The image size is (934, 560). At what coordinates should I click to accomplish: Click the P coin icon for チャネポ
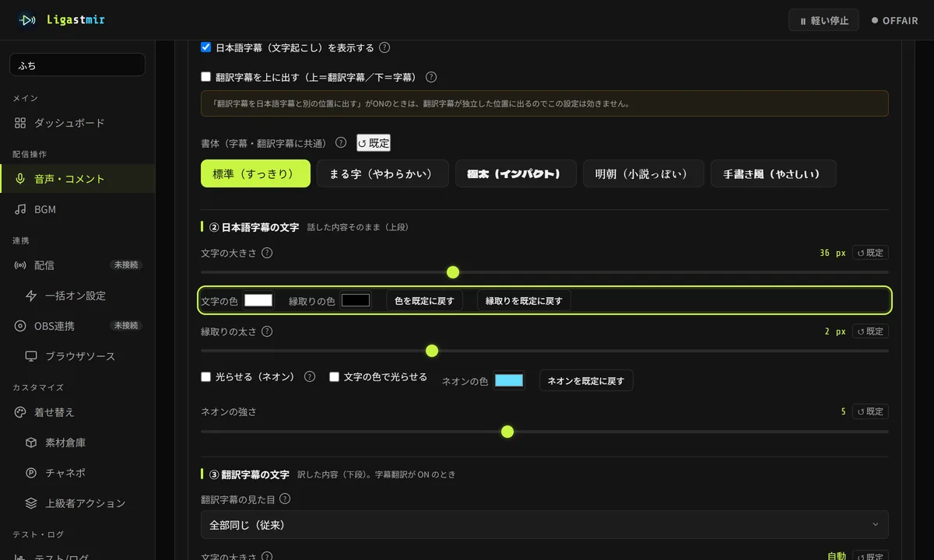tap(31, 473)
